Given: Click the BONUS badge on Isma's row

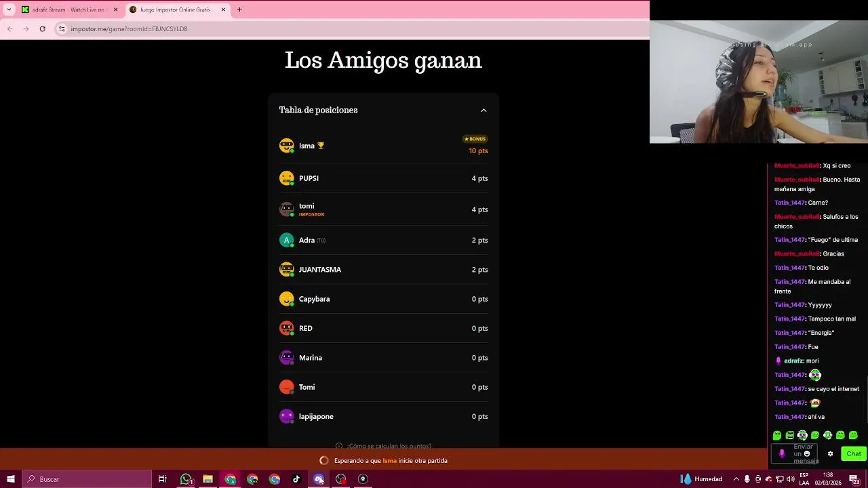Looking at the screenshot, I should pyautogui.click(x=475, y=139).
